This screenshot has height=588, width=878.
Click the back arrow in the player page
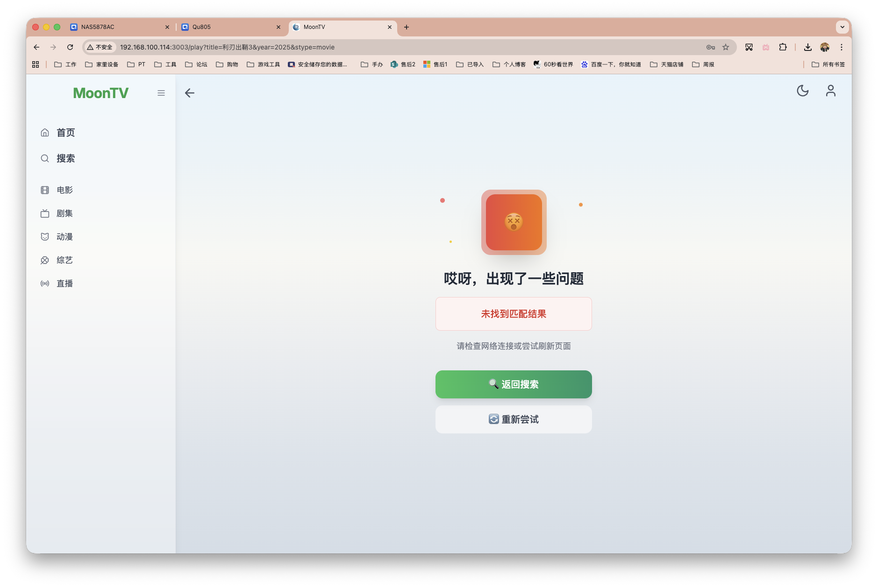point(190,93)
